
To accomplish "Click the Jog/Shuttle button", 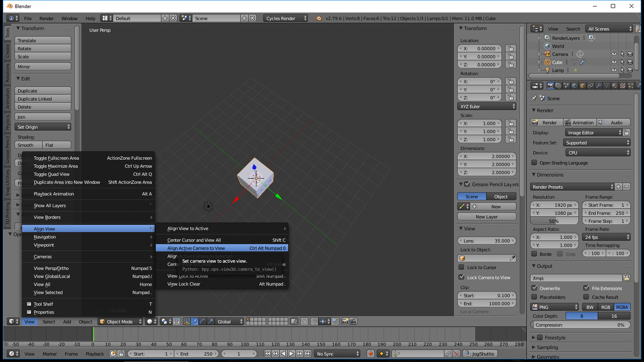I will coord(479,354).
